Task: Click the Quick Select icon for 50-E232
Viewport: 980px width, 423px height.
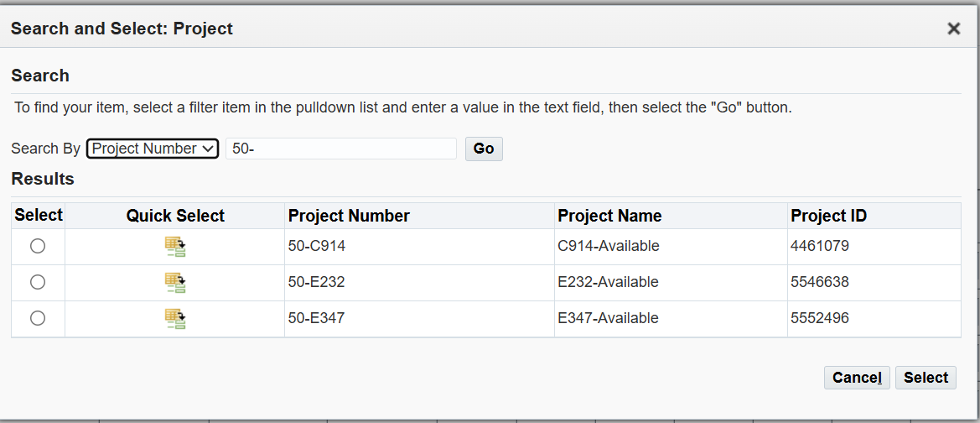Action: 174,283
